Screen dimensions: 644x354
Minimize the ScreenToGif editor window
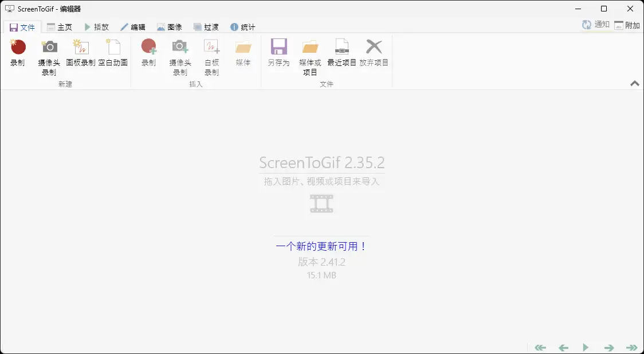tap(578, 9)
